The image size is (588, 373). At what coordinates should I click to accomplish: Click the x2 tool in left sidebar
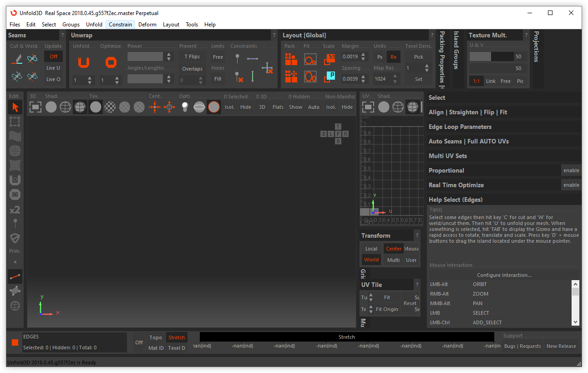coord(15,210)
